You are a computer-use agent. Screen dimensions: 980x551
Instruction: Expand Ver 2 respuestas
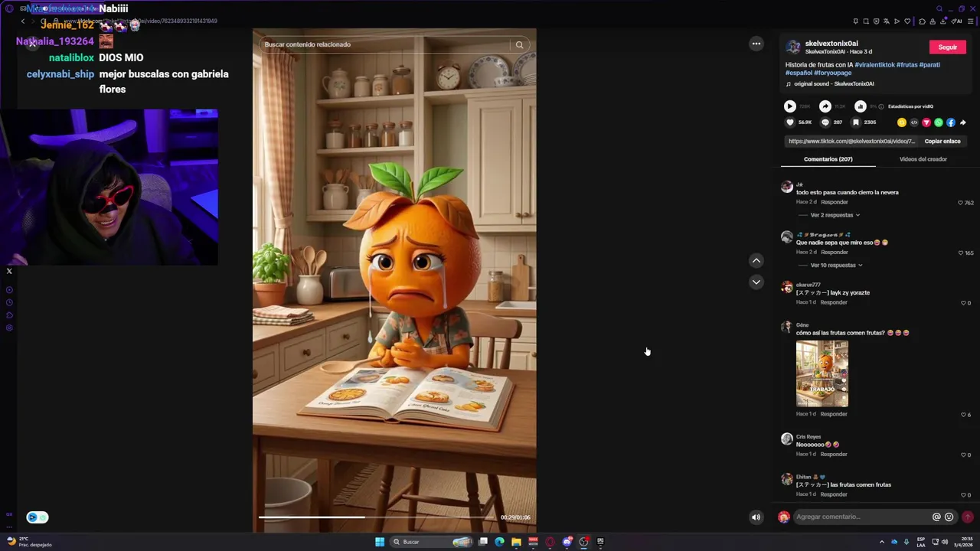tap(835, 215)
